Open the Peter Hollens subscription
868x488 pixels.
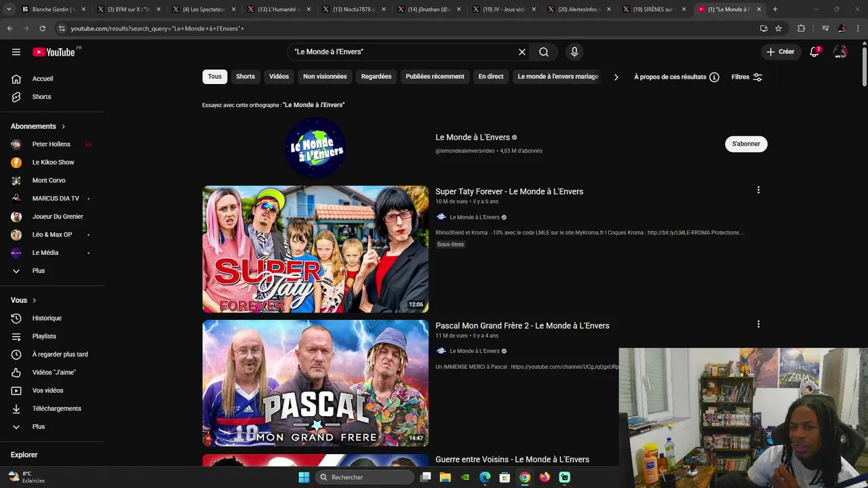coord(52,144)
